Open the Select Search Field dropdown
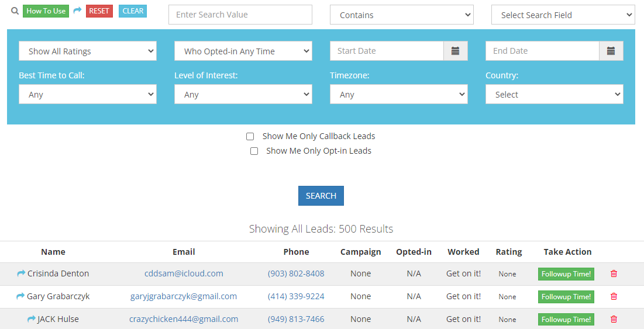The width and height of the screenshot is (644, 329). click(x=563, y=15)
